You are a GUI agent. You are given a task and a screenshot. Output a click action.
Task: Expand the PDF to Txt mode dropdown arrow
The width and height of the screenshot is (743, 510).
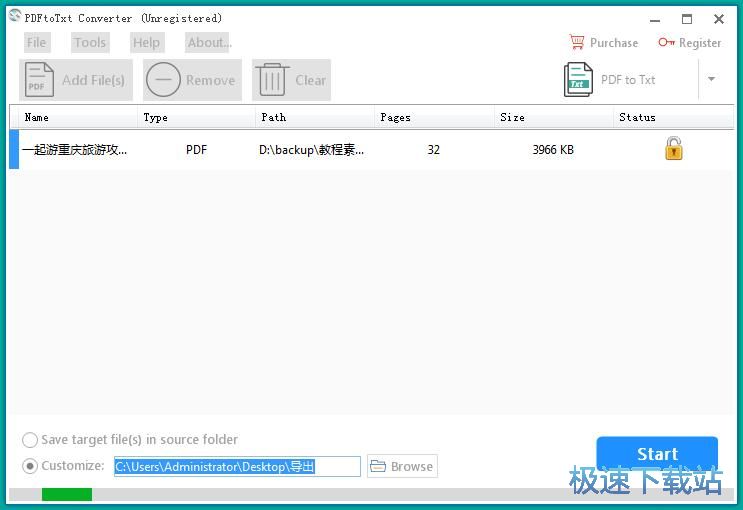click(x=711, y=79)
